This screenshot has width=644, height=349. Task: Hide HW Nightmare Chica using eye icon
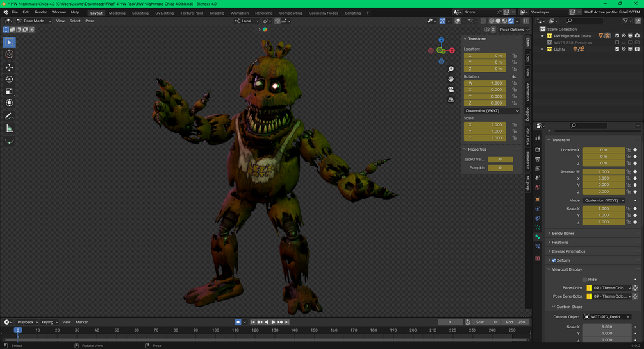coord(623,36)
